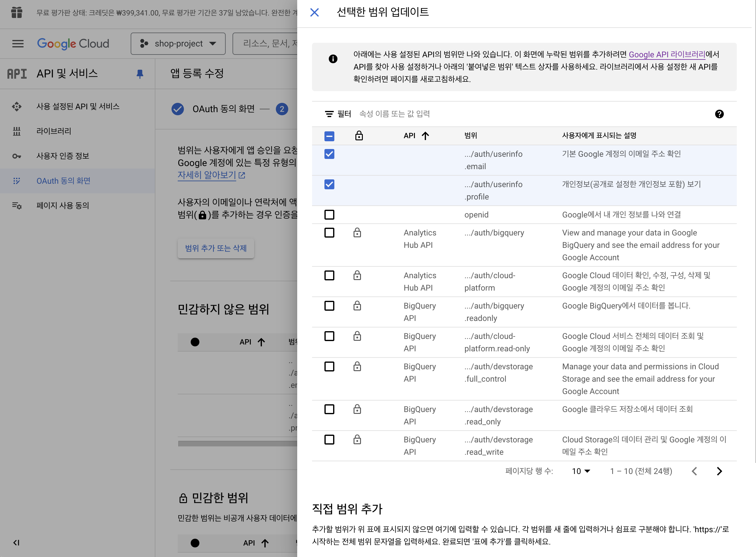Click the filter list icon
Screen dimensions: 756x557
(329, 114)
